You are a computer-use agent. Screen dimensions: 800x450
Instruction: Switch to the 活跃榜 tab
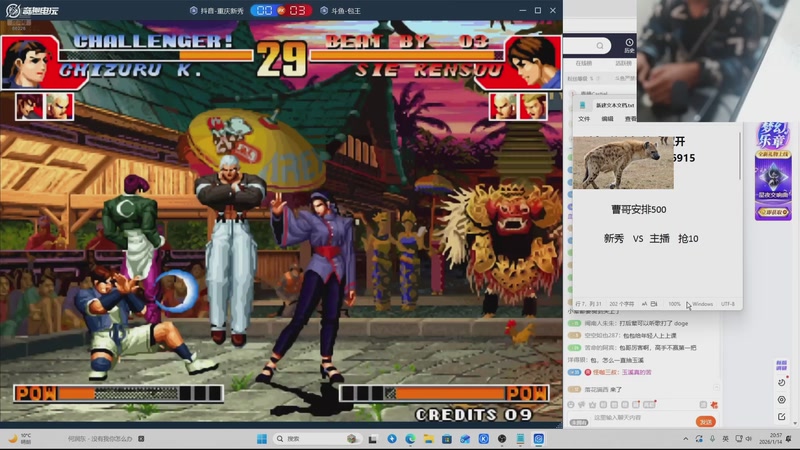[x=623, y=63]
